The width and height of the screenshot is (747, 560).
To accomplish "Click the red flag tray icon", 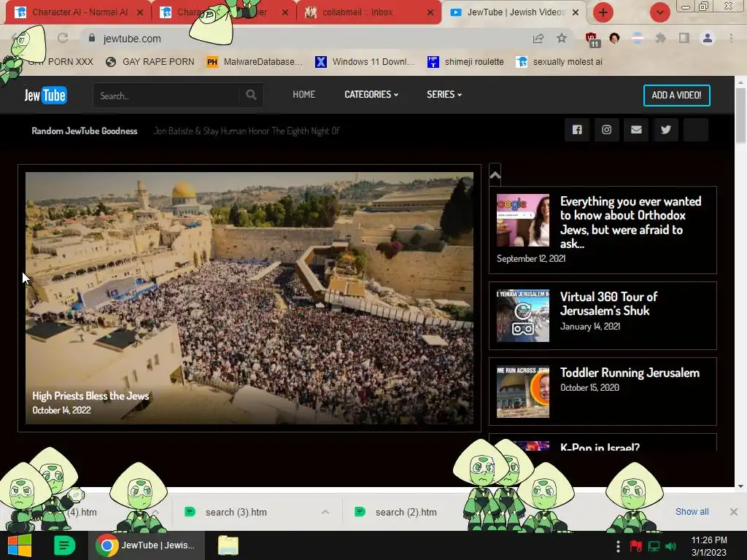I will click(x=635, y=546).
